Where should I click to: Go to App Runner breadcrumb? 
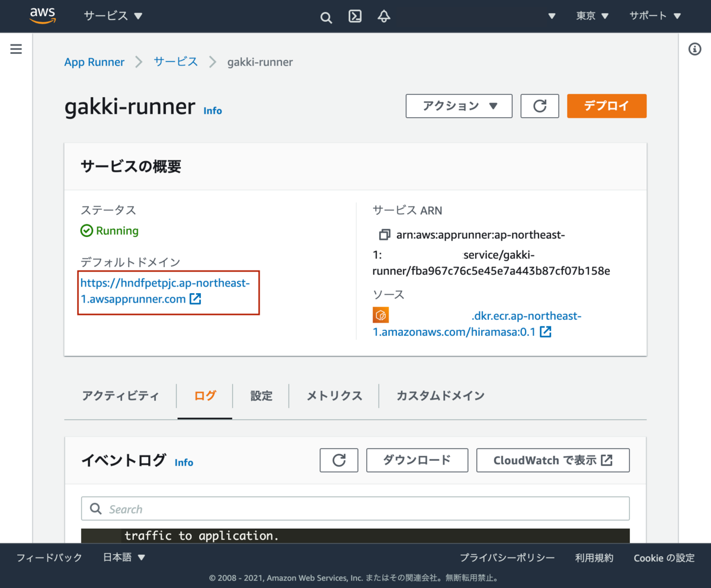click(x=94, y=62)
